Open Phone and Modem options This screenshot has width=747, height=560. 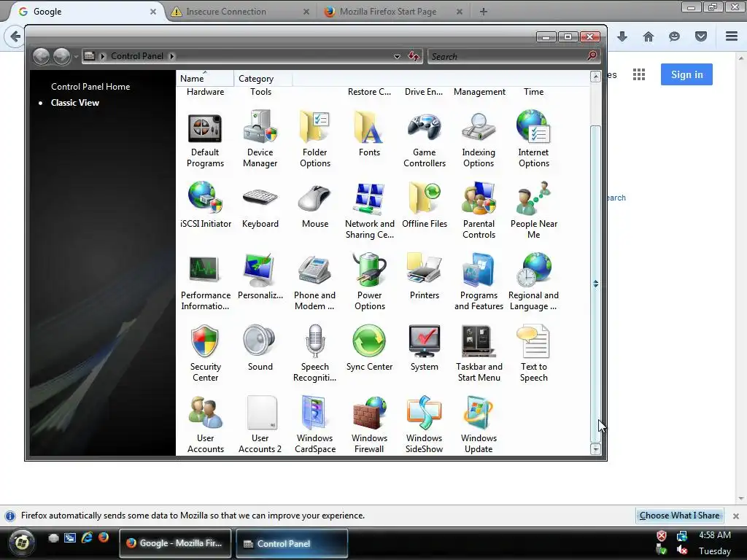click(314, 281)
